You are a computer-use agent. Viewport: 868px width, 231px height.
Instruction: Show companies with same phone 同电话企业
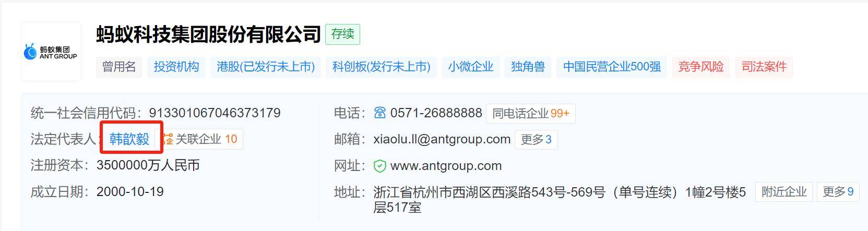[x=531, y=113]
